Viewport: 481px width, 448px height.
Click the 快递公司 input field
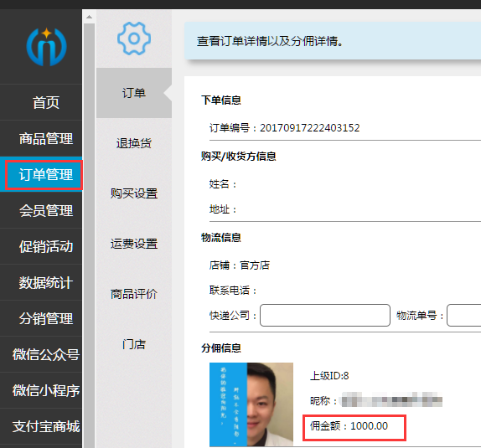(325, 315)
